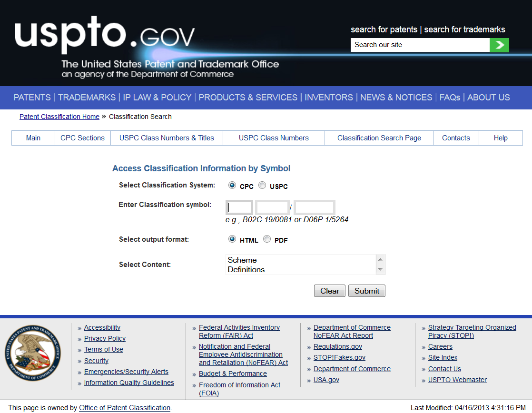Choose HTML output format radio
The height and width of the screenshot is (413, 532).
pos(232,239)
